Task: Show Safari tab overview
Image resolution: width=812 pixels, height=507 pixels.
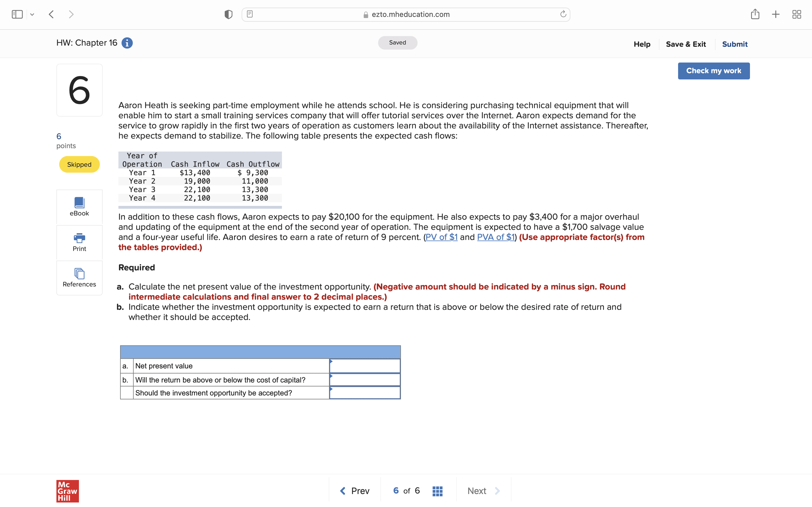Action: [x=796, y=14]
